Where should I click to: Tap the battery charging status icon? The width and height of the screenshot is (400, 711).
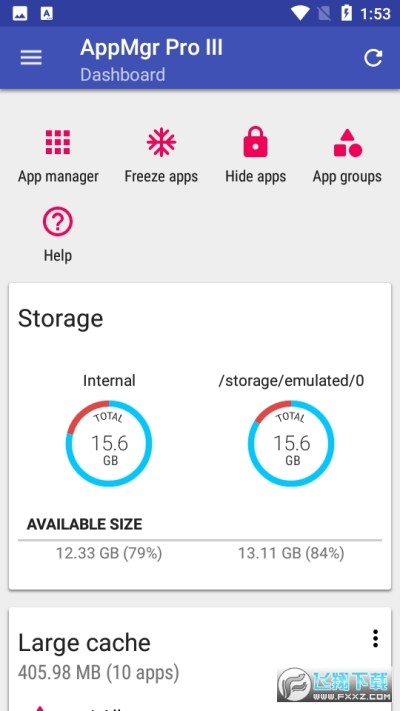click(x=346, y=14)
